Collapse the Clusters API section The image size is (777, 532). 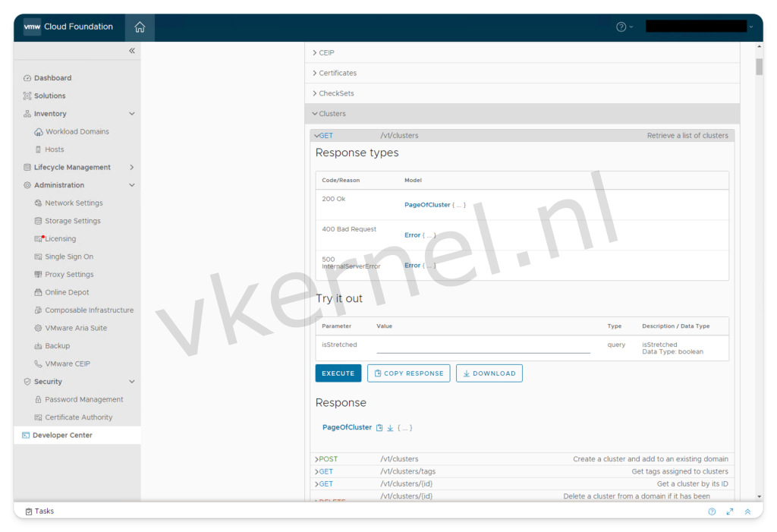(x=330, y=113)
